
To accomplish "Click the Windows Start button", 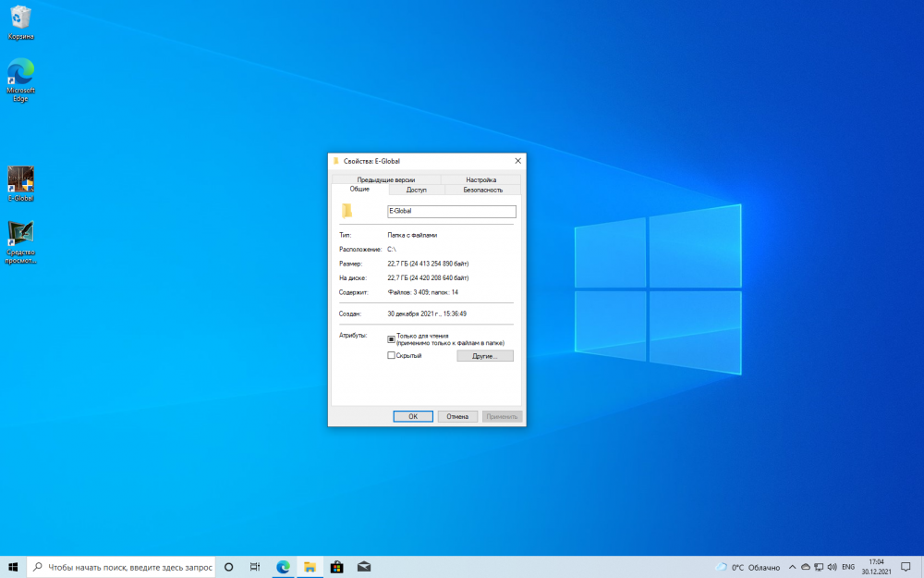I will 13,567.
